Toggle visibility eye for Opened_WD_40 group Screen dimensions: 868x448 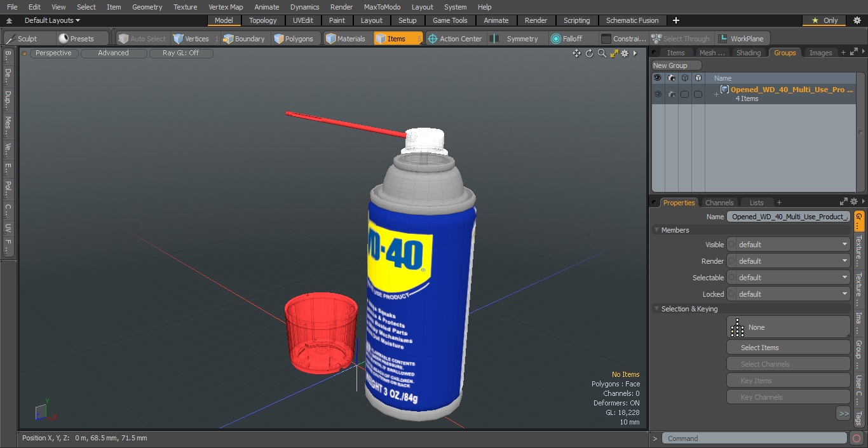click(x=658, y=94)
